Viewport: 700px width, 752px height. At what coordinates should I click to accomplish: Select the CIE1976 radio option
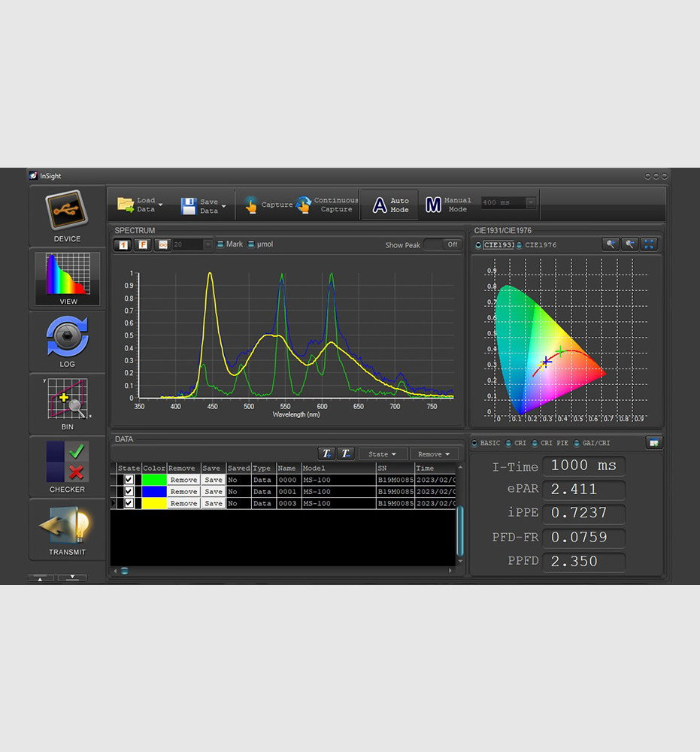[520, 245]
